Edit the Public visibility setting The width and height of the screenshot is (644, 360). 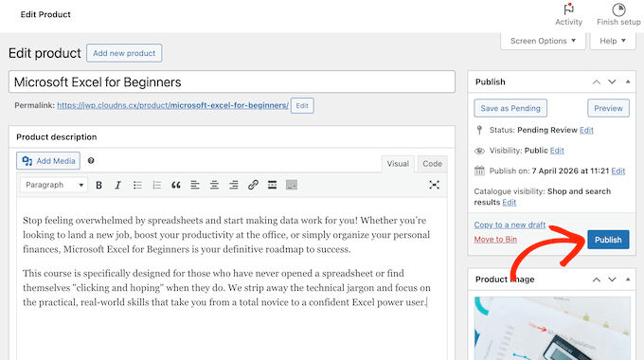pos(557,151)
